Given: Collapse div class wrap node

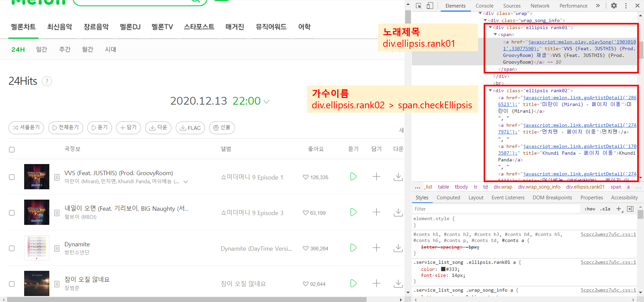Looking at the screenshot, I should pos(480,13).
